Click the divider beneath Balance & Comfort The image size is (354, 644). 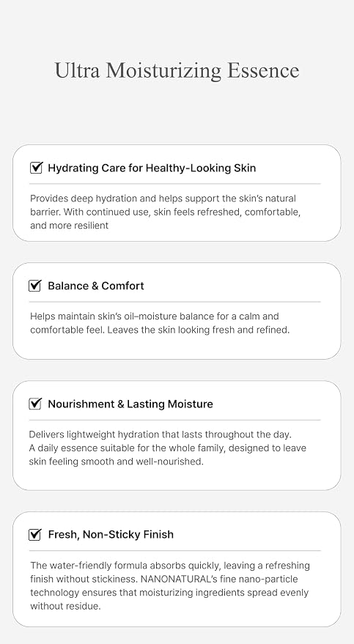pyautogui.click(x=175, y=302)
